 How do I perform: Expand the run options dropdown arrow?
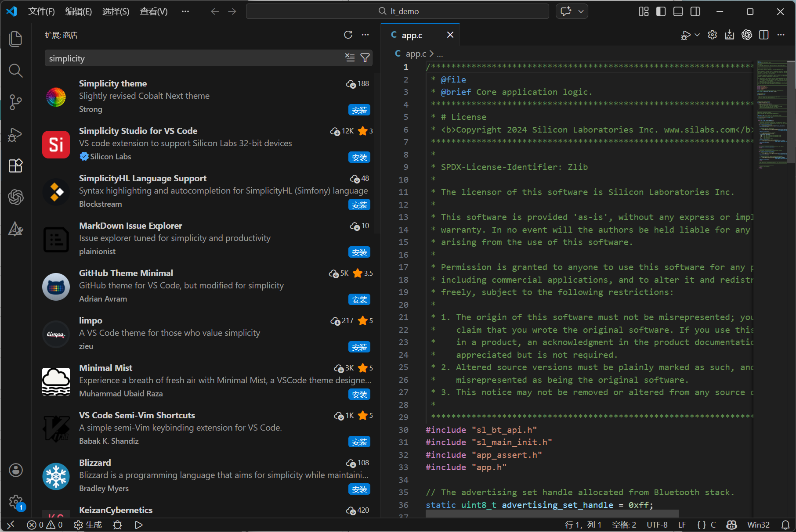click(x=697, y=35)
